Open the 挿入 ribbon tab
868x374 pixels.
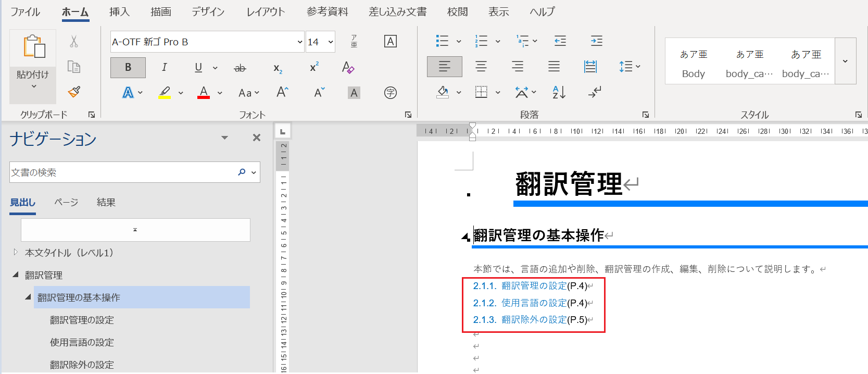point(119,11)
